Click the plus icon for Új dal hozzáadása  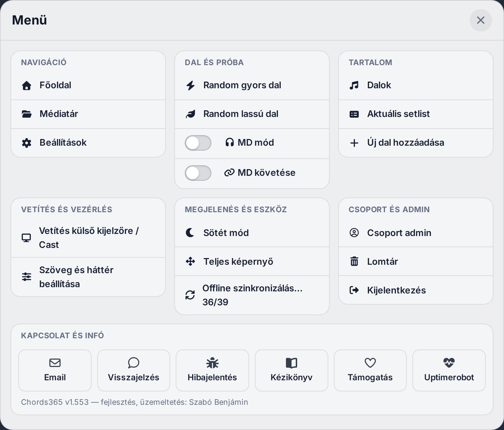pyautogui.click(x=354, y=143)
